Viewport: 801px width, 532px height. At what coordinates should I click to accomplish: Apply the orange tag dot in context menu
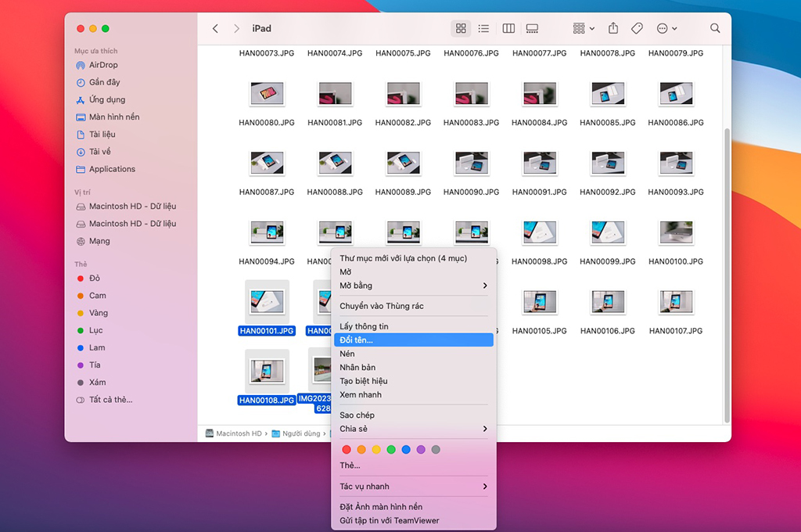coord(361,450)
